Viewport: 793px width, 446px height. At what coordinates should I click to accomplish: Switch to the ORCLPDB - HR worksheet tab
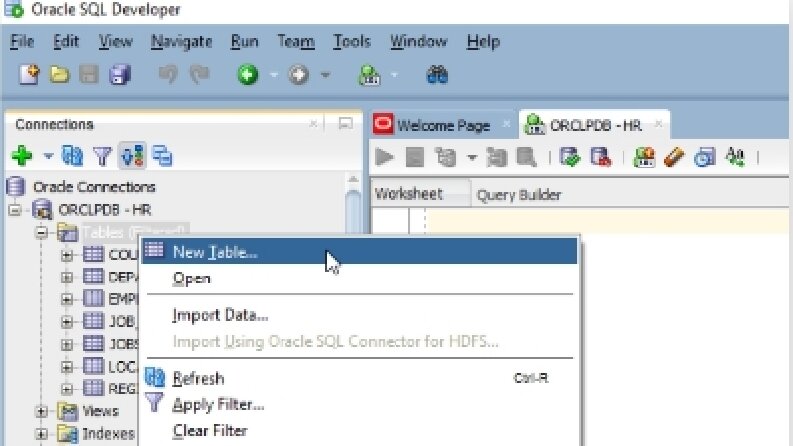595,125
